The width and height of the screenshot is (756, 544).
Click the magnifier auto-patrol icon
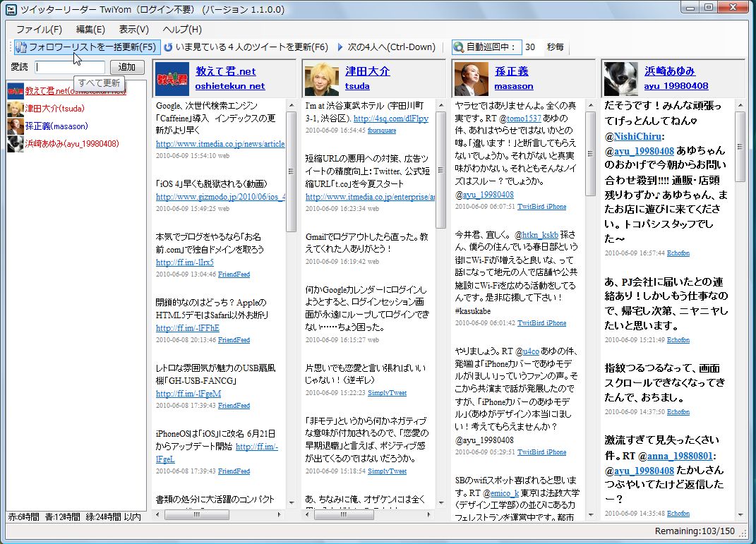[x=459, y=47]
